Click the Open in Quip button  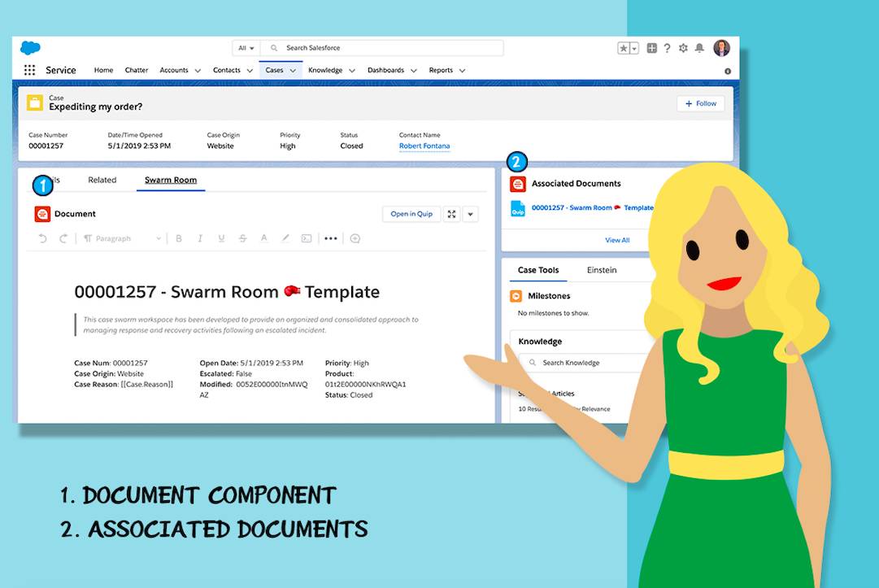pos(411,214)
